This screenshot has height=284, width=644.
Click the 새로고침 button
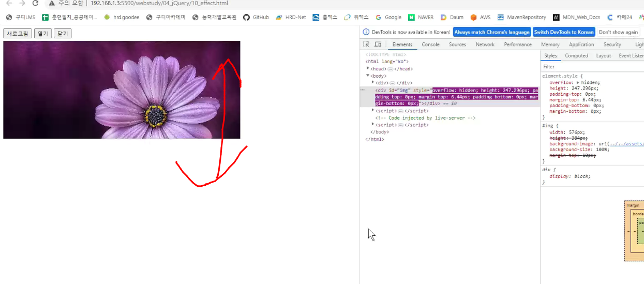pos(18,34)
